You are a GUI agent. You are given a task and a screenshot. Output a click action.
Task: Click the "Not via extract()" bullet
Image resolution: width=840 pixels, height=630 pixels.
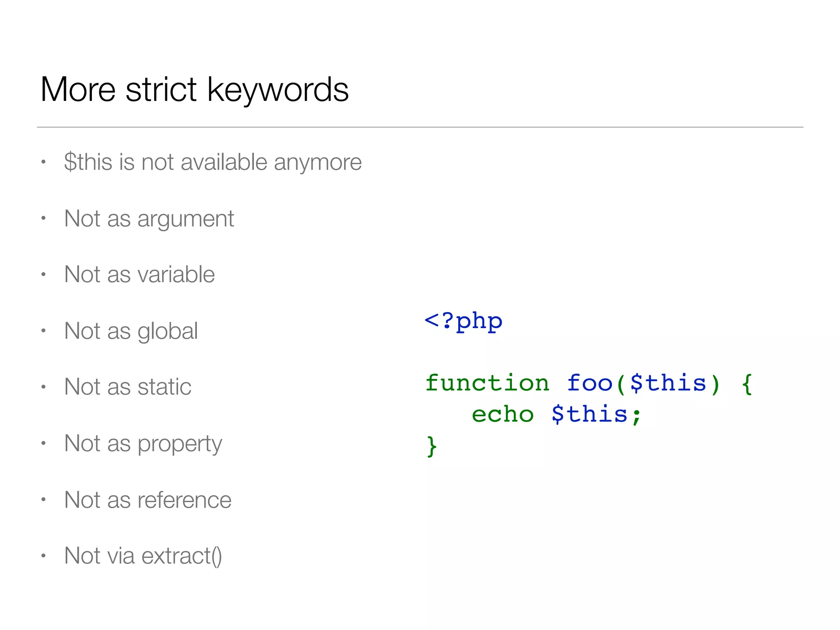coord(143,556)
